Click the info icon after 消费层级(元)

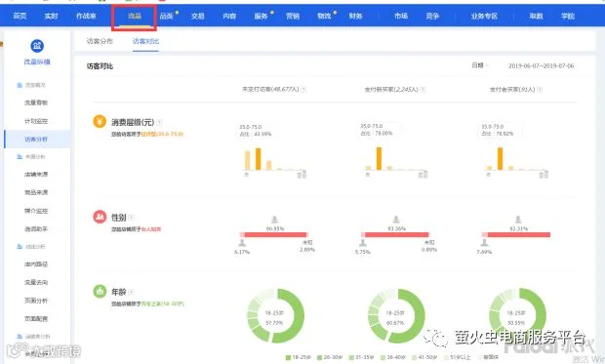pos(159,123)
